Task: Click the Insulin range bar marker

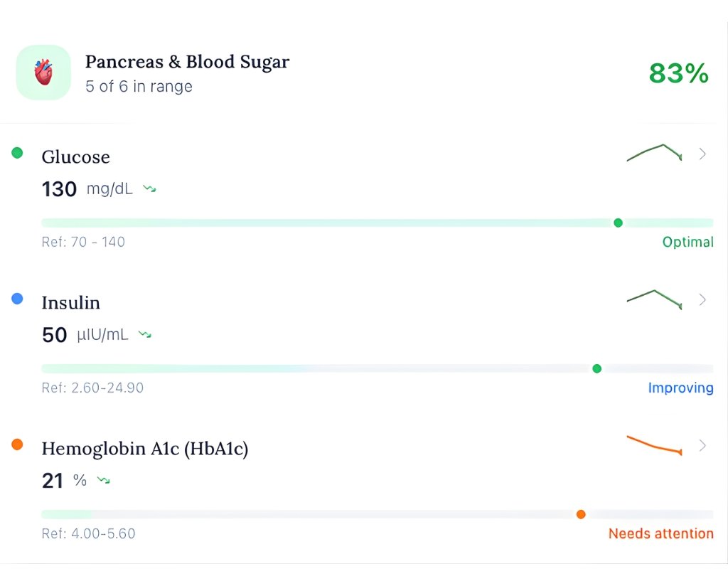Action: coord(596,368)
